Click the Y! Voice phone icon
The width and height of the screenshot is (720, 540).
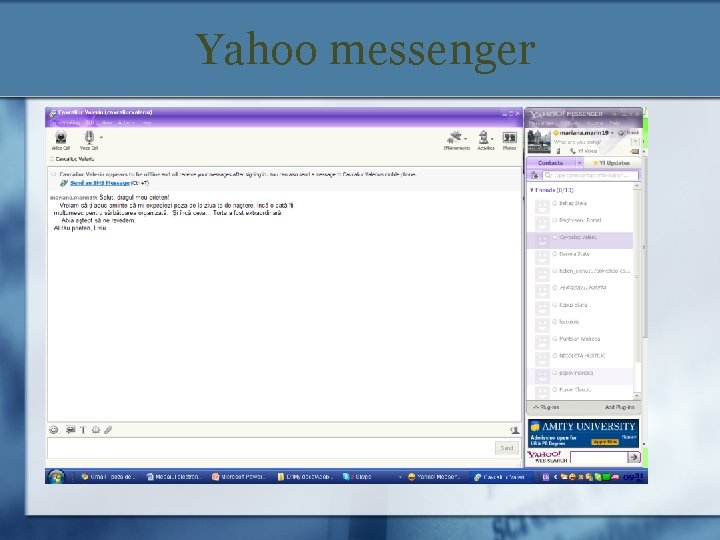pyautogui.click(x=573, y=151)
